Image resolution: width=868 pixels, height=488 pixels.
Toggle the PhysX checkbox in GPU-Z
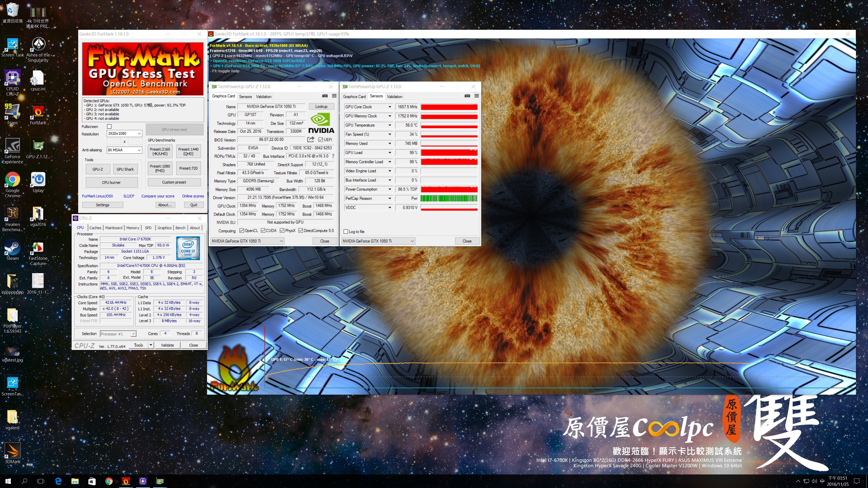click(282, 231)
